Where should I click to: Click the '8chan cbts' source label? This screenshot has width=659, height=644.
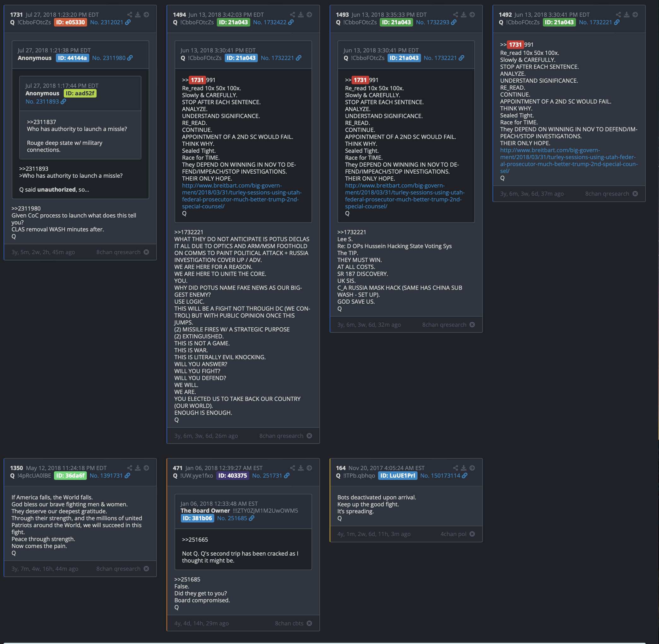pos(289,623)
